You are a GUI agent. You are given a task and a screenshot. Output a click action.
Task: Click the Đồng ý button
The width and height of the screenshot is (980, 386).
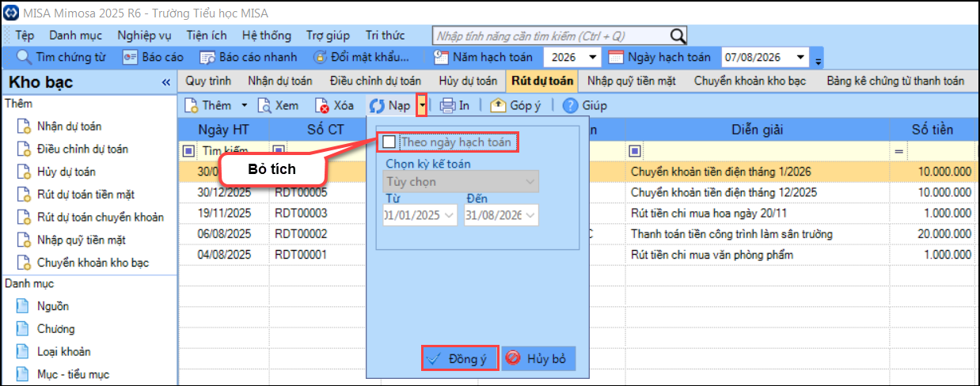click(459, 358)
